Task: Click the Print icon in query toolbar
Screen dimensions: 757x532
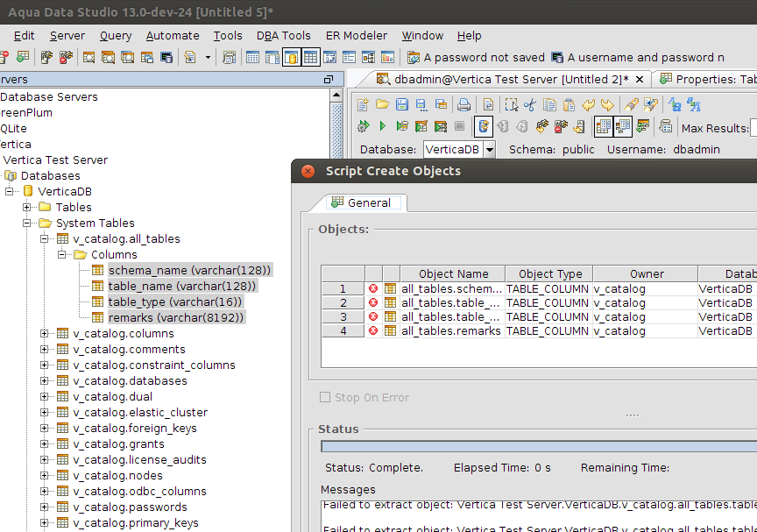Action: pyautogui.click(x=464, y=104)
